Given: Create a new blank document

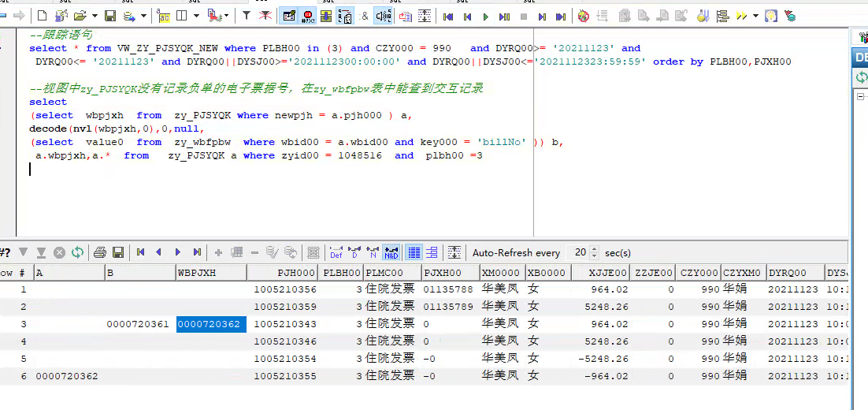Looking at the screenshot, I should click(42, 16).
